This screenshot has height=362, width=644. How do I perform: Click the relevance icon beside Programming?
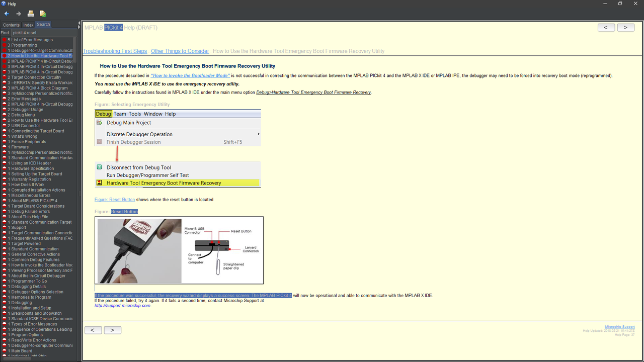pyautogui.click(x=4, y=45)
